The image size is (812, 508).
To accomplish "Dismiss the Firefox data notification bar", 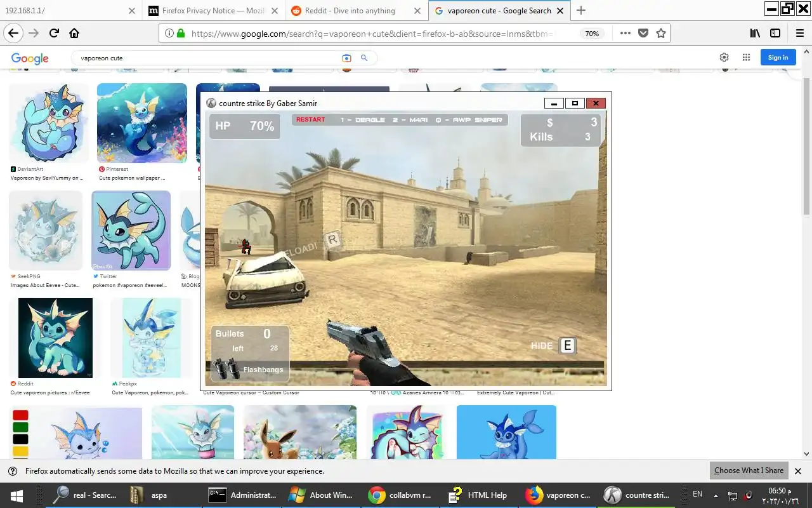I will click(x=798, y=471).
